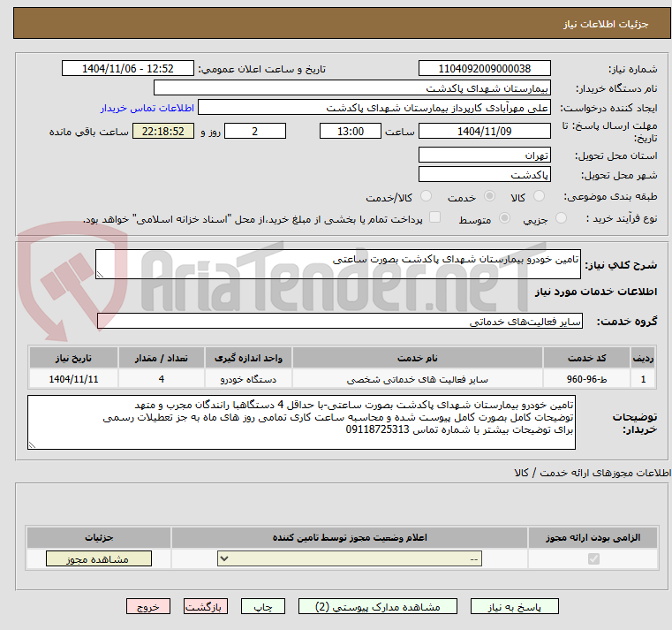The height and width of the screenshot is (630, 672).
Task: Click the کد خدمت column header
Action: tap(586, 358)
